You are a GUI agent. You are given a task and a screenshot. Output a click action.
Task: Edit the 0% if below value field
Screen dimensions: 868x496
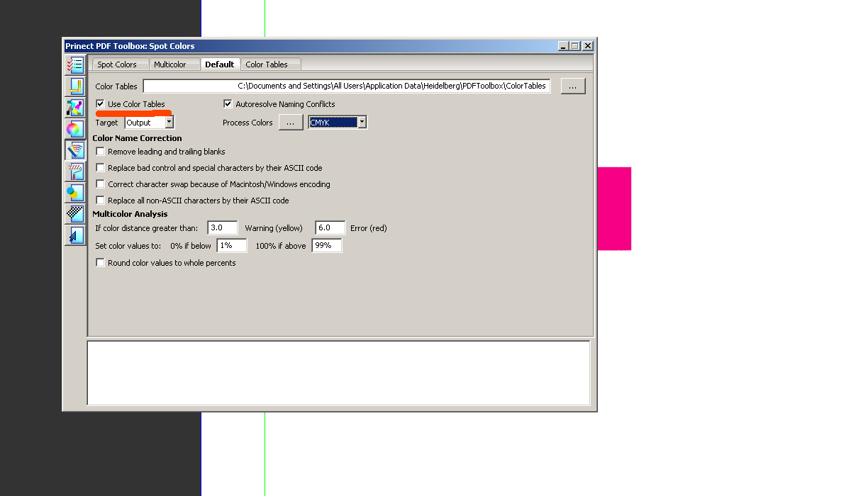click(232, 246)
